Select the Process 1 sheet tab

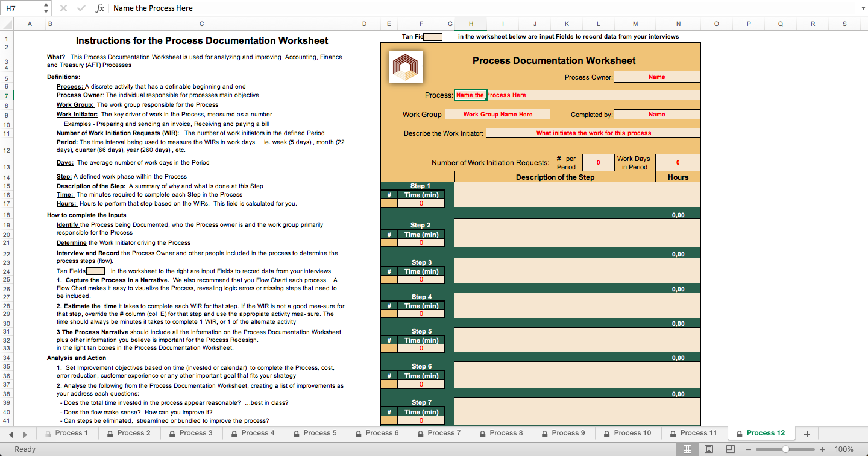click(66, 433)
